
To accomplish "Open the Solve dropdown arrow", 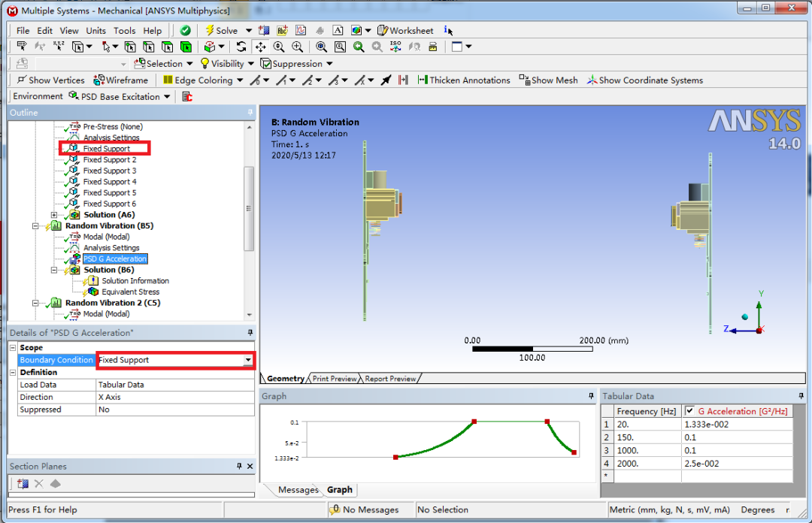I will tap(249, 31).
